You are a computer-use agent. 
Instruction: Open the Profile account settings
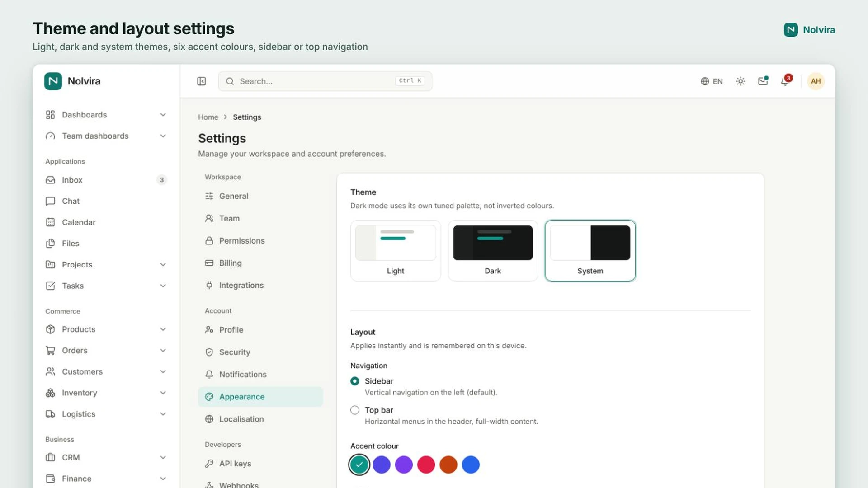pos(260,330)
